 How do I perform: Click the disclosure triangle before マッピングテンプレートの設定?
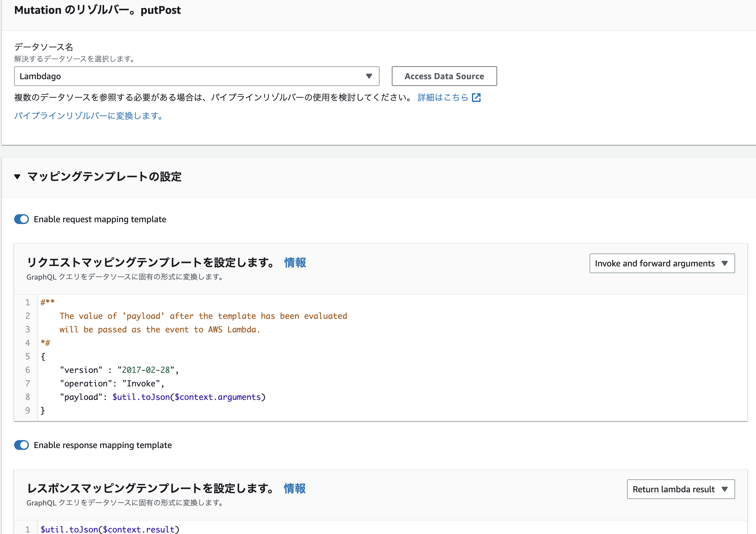pos(18,177)
